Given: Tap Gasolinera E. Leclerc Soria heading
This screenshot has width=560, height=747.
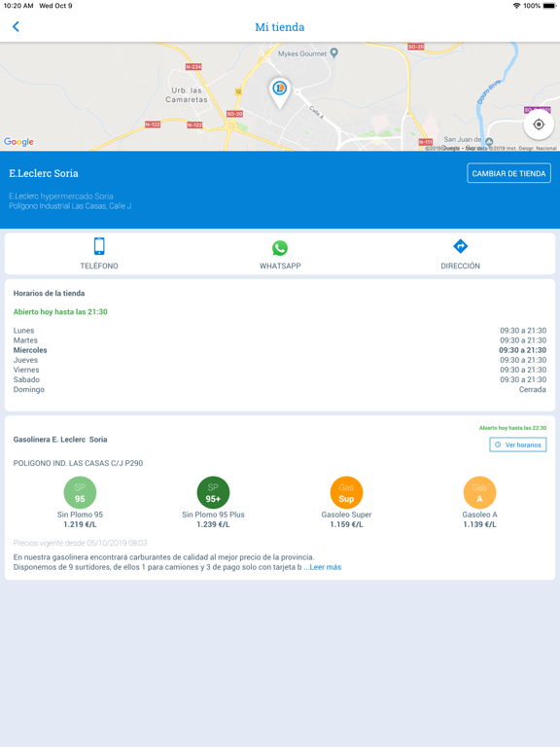Looking at the screenshot, I should click(x=60, y=440).
